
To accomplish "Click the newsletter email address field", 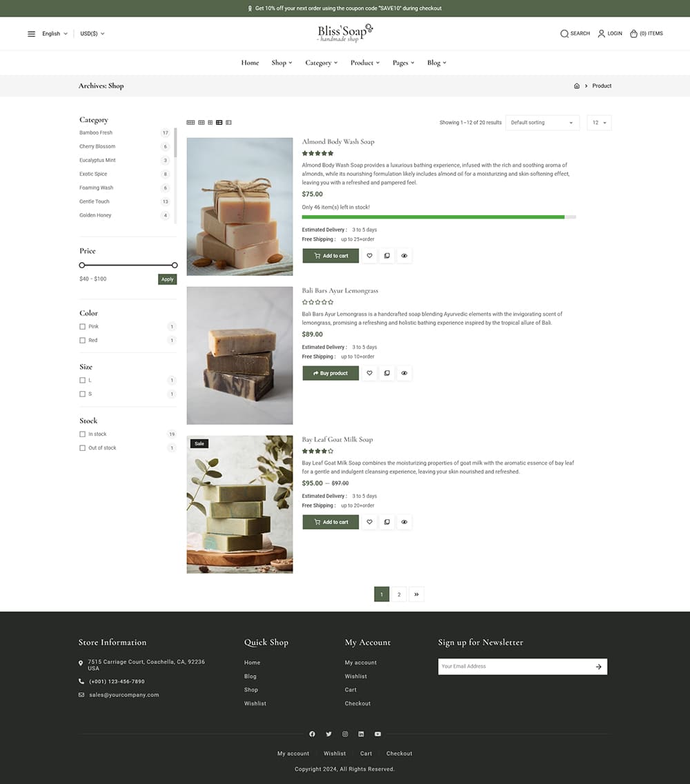I will [514, 666].
